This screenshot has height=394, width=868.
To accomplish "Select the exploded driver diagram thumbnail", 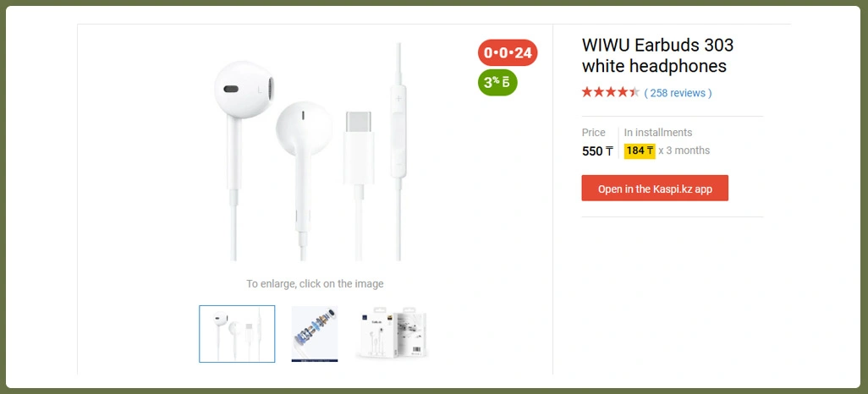I will coord(315,334).
